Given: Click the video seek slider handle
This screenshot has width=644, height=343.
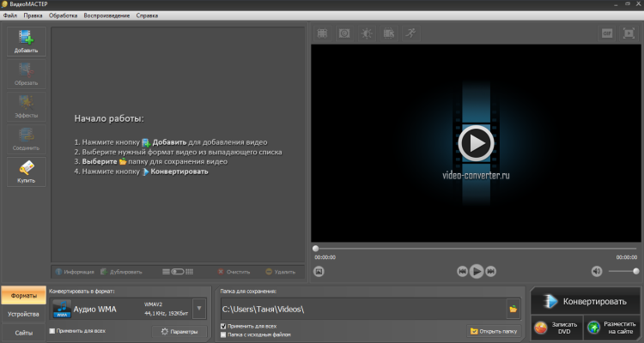Looking at the screenshot, I should pyautogui.click(x=315, y=249).
